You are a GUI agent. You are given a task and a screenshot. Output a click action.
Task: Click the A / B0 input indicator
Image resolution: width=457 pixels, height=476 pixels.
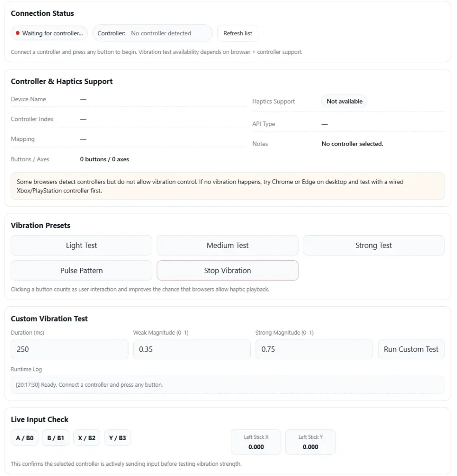[x=25, y=438]
